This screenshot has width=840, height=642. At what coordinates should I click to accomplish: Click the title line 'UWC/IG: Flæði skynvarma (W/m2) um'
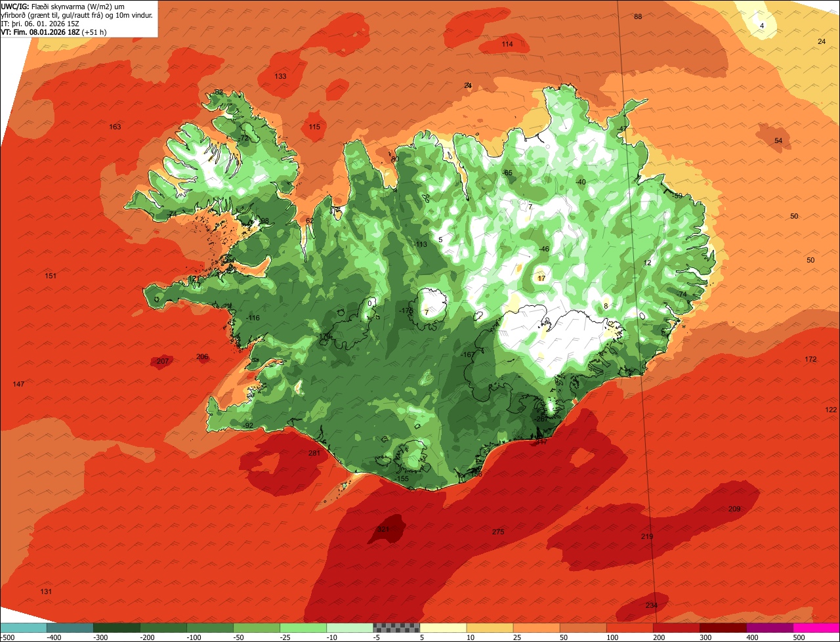coord(63,6)
